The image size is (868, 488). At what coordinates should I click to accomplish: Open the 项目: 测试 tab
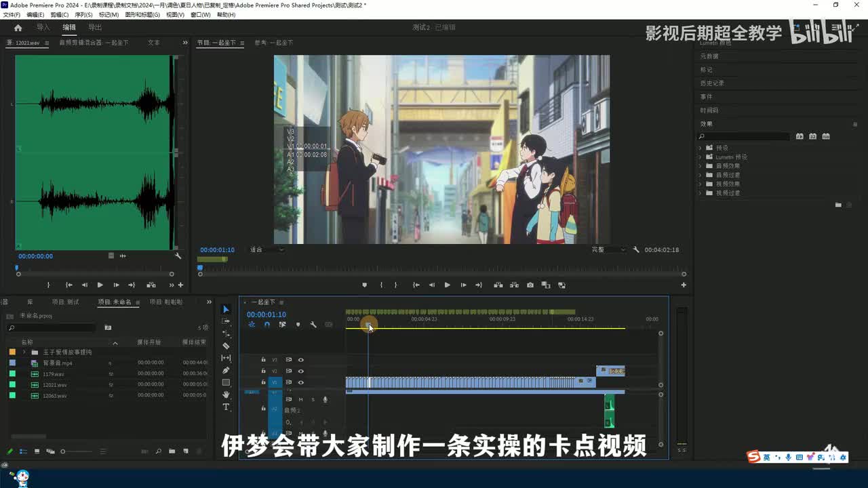[x=66, y=302]
